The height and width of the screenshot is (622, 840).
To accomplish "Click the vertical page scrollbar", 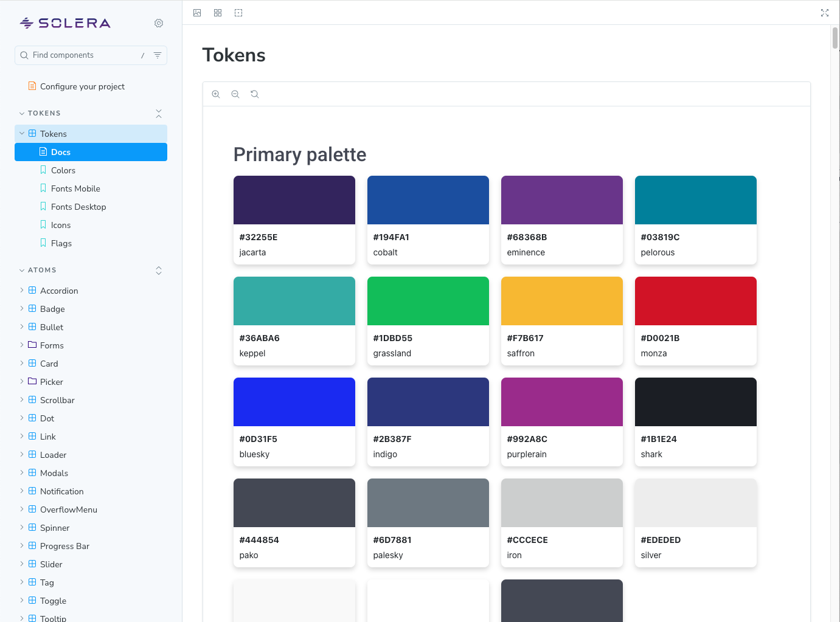I will coord(835,38).
